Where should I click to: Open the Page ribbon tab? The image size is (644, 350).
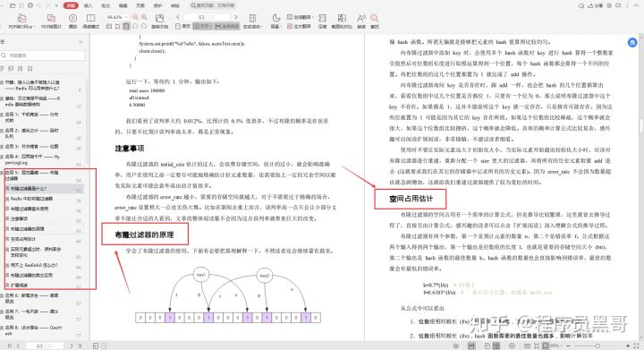(140, 5)
